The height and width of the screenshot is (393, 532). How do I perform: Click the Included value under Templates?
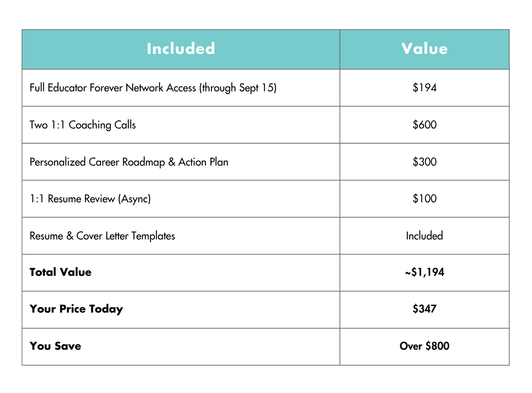[424, 236]
